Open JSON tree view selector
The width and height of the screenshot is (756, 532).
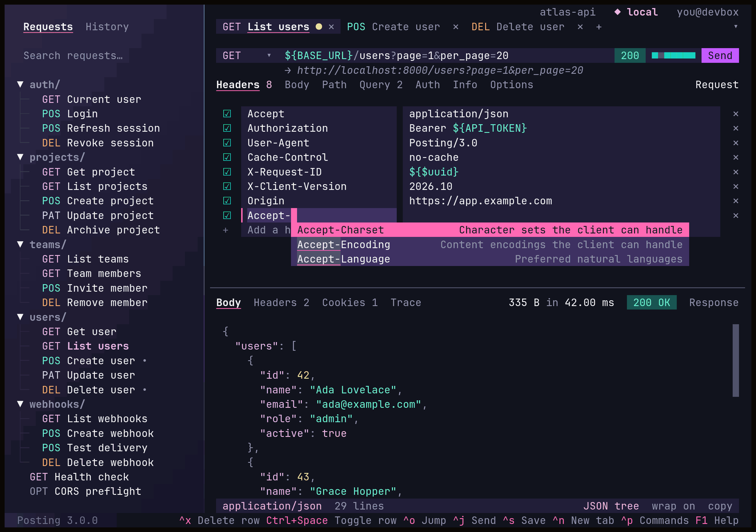pyautogui.click(x=611, y=506)
